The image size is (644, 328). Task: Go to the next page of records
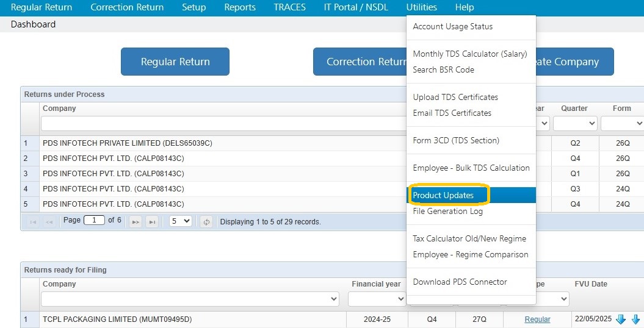click(x=135, y=222)
